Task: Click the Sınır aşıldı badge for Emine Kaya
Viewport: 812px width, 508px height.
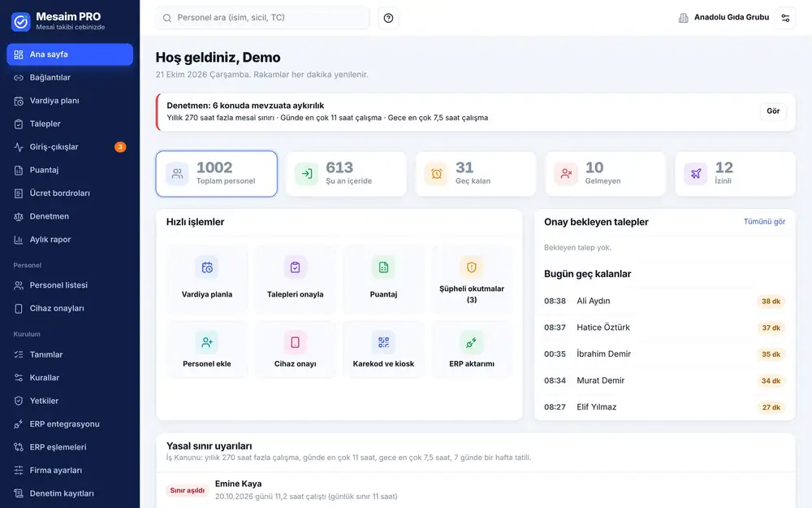Action: [x=188, y=490]
